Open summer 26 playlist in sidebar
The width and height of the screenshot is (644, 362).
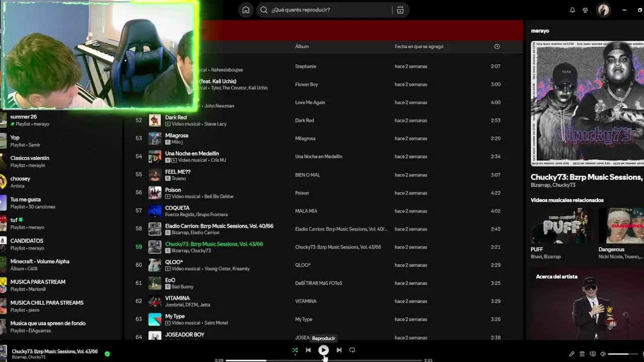[60, 120]
